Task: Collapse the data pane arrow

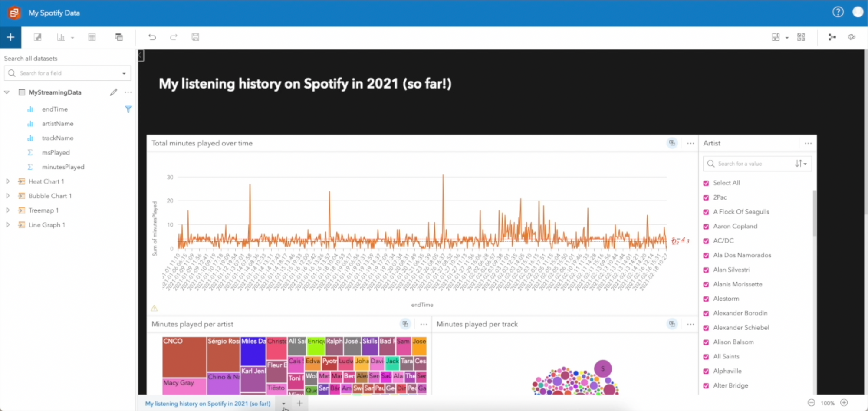Action: [x=141, y=56]
